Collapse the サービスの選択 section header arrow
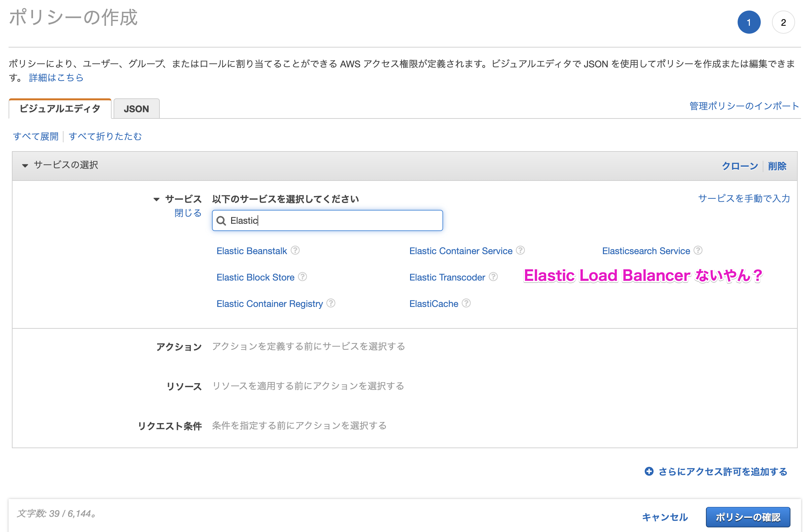 click(25, 166)
